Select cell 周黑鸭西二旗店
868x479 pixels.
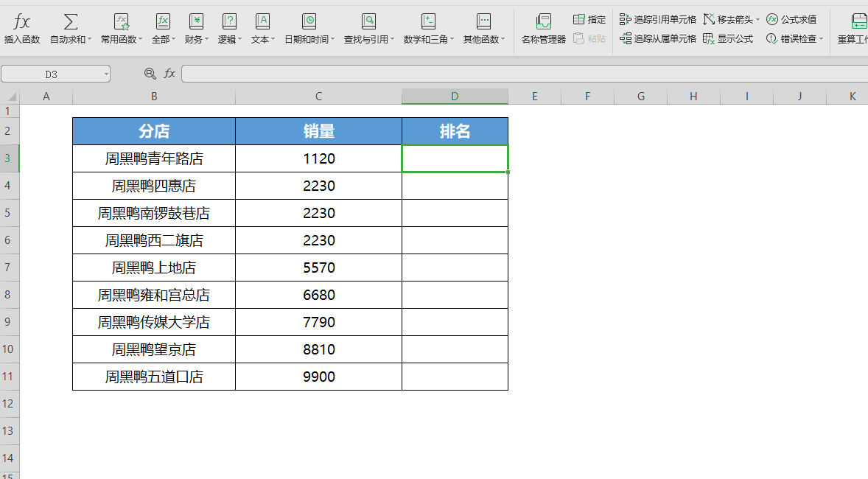(154, 240)
